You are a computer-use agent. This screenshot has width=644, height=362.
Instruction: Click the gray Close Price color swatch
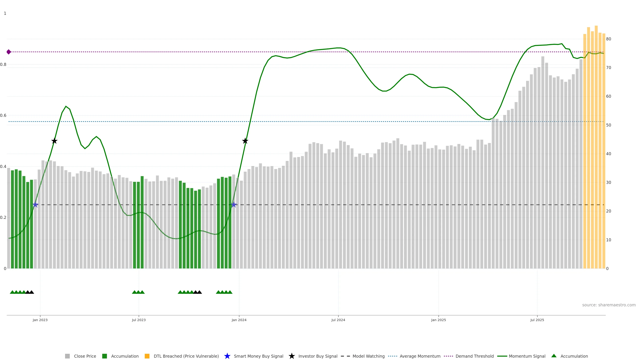point(67,356)
